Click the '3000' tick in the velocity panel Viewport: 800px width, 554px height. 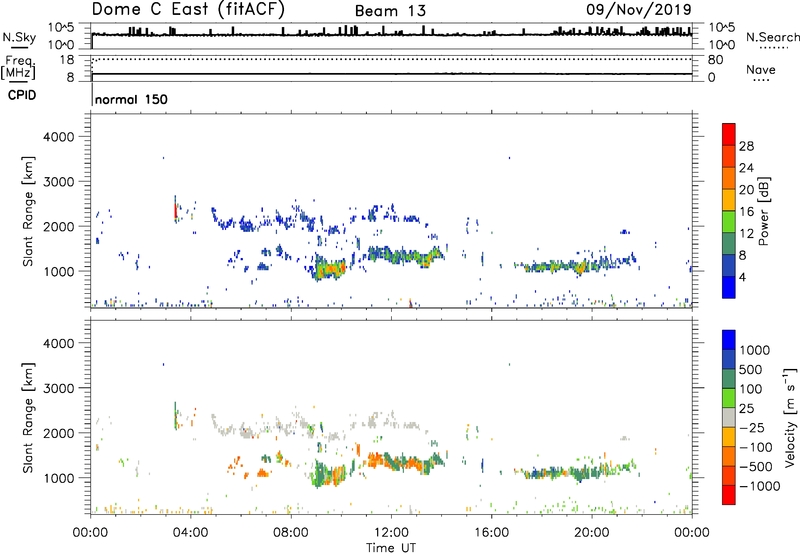59,388
